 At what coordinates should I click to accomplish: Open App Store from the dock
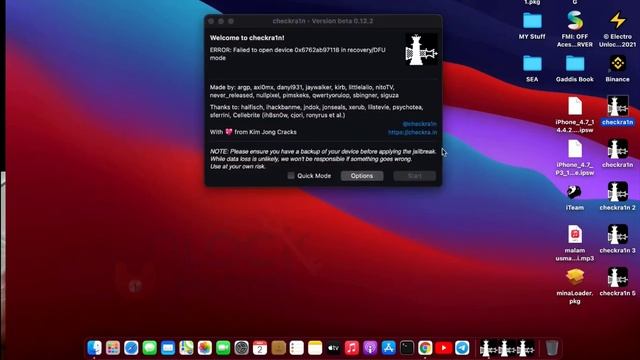tap(388, 348)
